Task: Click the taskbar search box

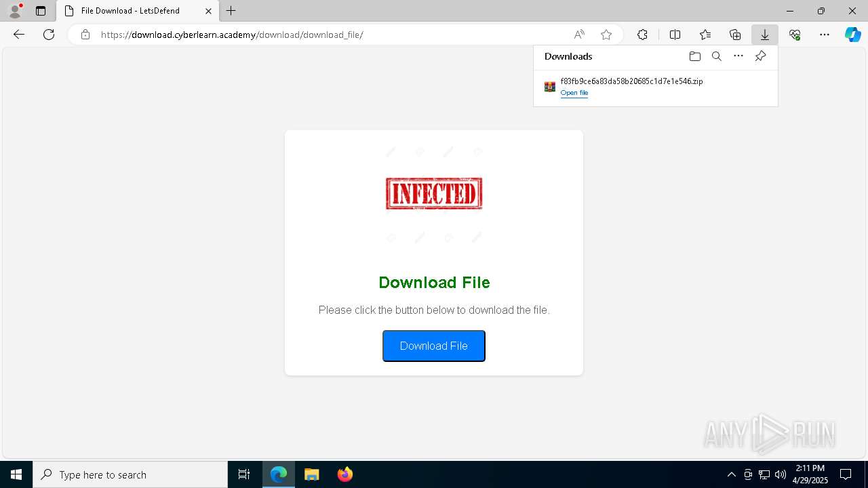Action: pos(130,474)
